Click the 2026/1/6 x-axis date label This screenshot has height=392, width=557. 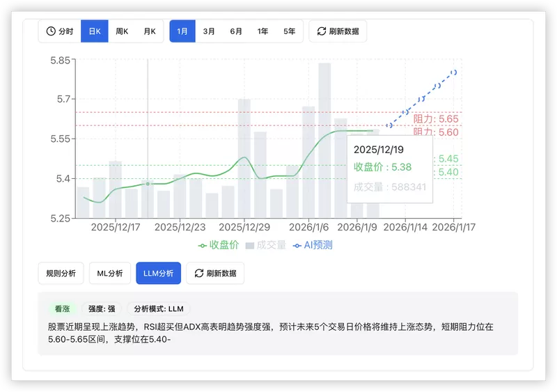coord(308,227)
